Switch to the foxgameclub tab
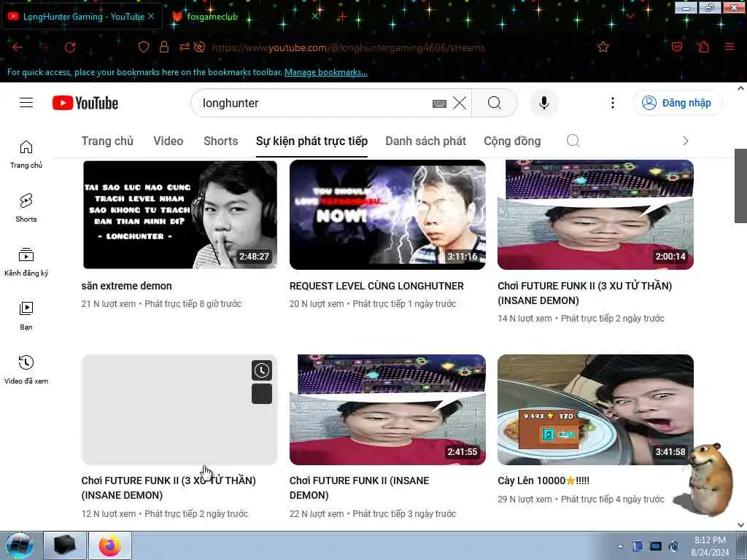 [x=212, y=17]
